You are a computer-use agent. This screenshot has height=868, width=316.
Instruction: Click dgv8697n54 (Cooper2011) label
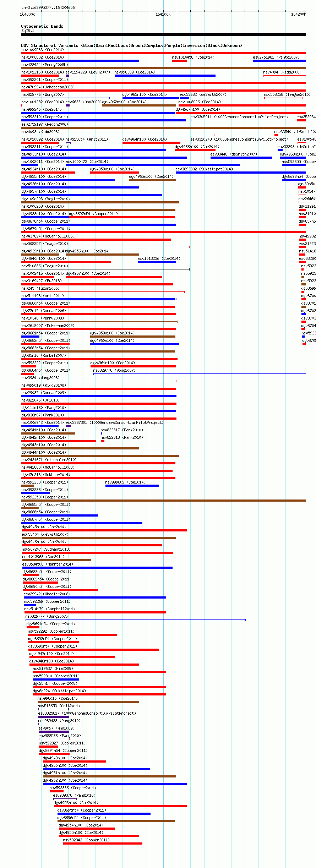click(93, 214)
